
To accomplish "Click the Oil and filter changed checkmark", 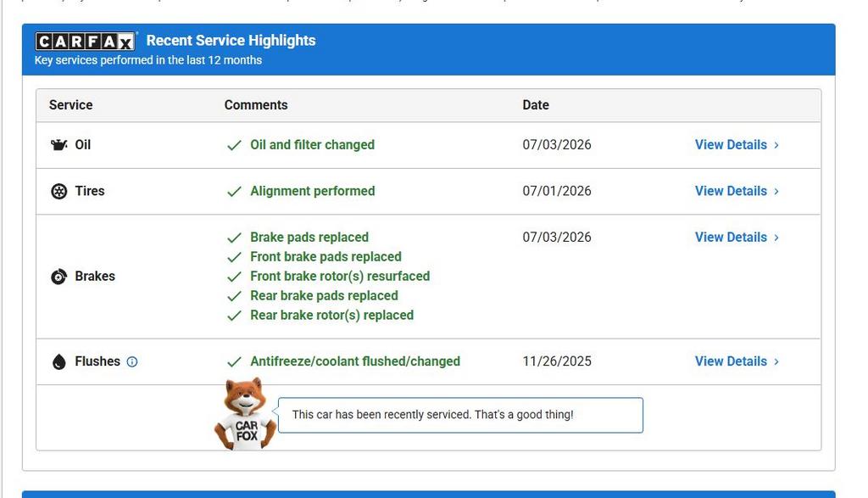I will coord(234,145).
